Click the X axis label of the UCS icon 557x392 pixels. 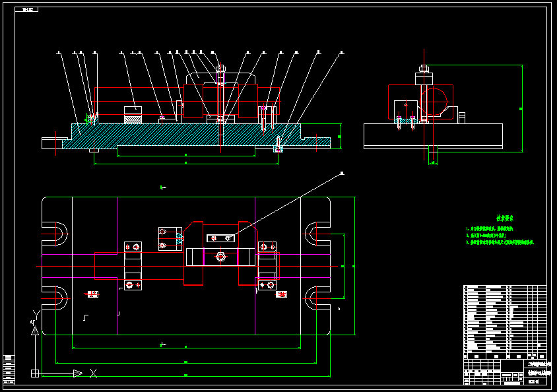[93, 373]
